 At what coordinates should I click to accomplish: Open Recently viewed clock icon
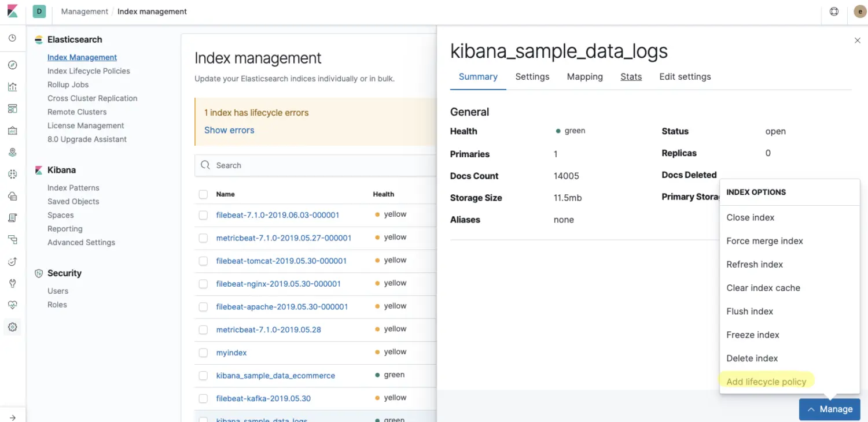pyautogui.click(x=13, y=38)
